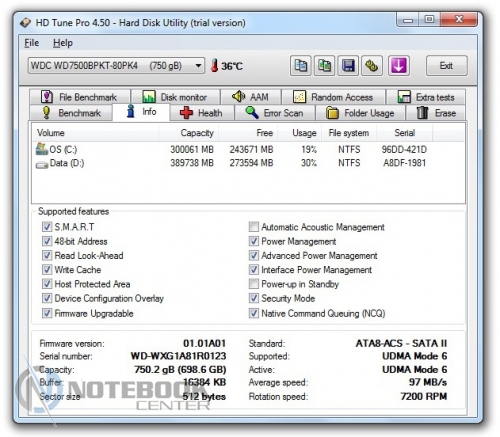Toggle the Write Cache checkbox
500x437 pixels.
pyautogui.click(x=47, y=270)
